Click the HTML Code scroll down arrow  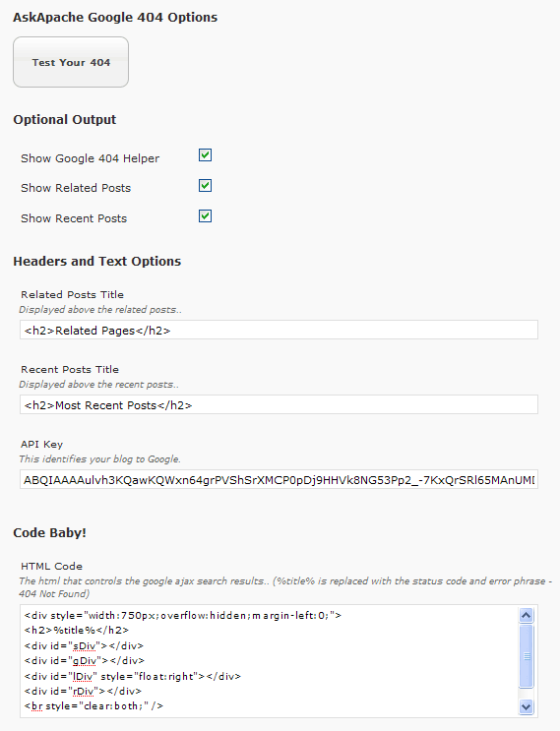tap(526, 706)
